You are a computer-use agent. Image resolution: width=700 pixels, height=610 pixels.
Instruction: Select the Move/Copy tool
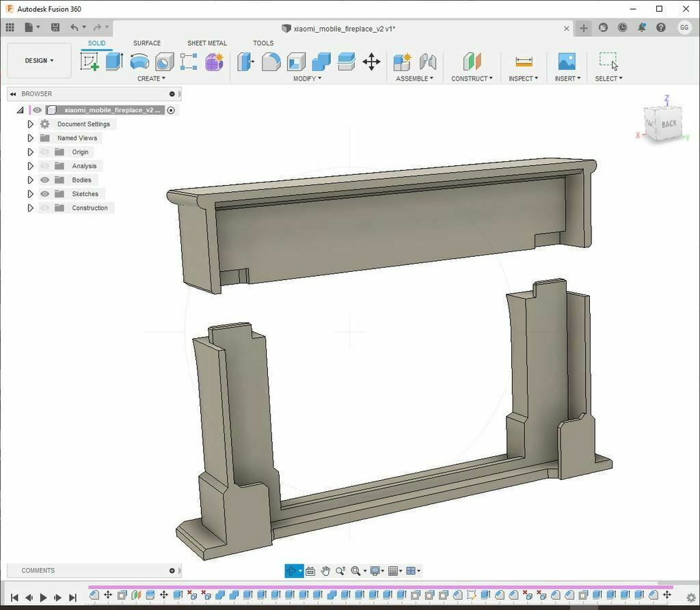(x=371, y=61)
